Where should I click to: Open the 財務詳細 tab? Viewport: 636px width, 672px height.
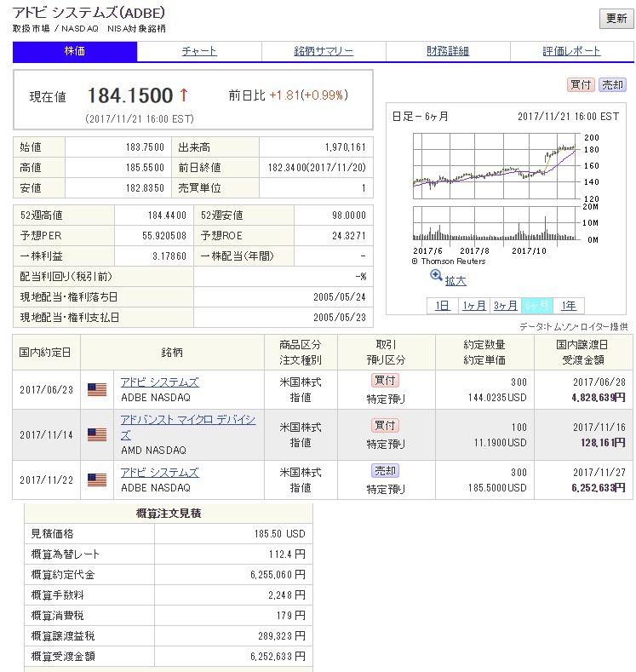[x=448, y=51]
